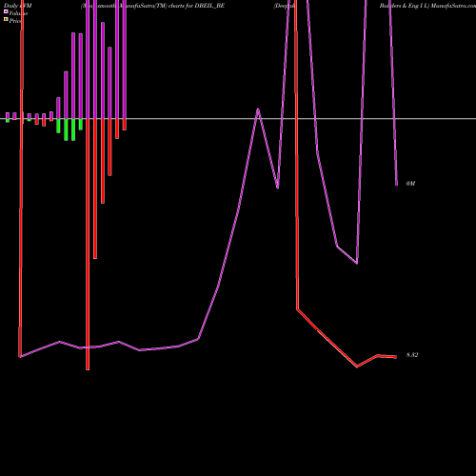Click the Price legend color swatch
476x476 pixels.
(6, 20)
